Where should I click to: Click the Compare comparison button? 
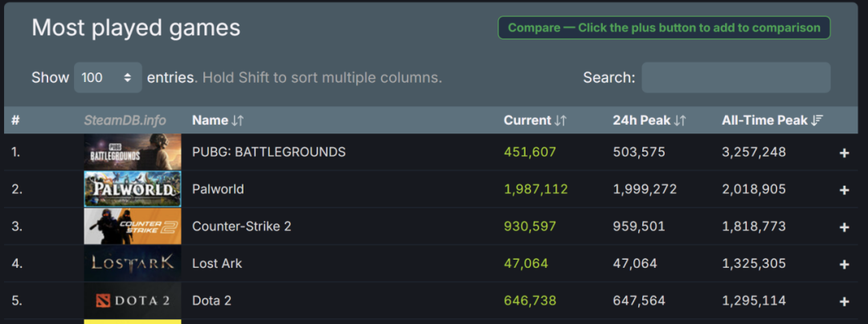coord(664,28)
